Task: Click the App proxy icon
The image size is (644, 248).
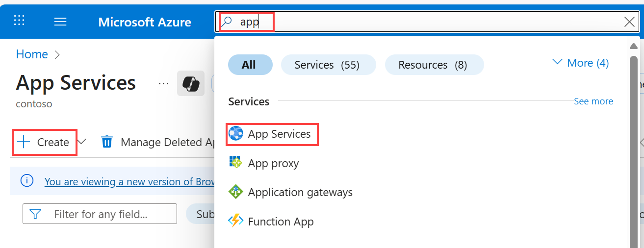Action: (x=236, y=162)
